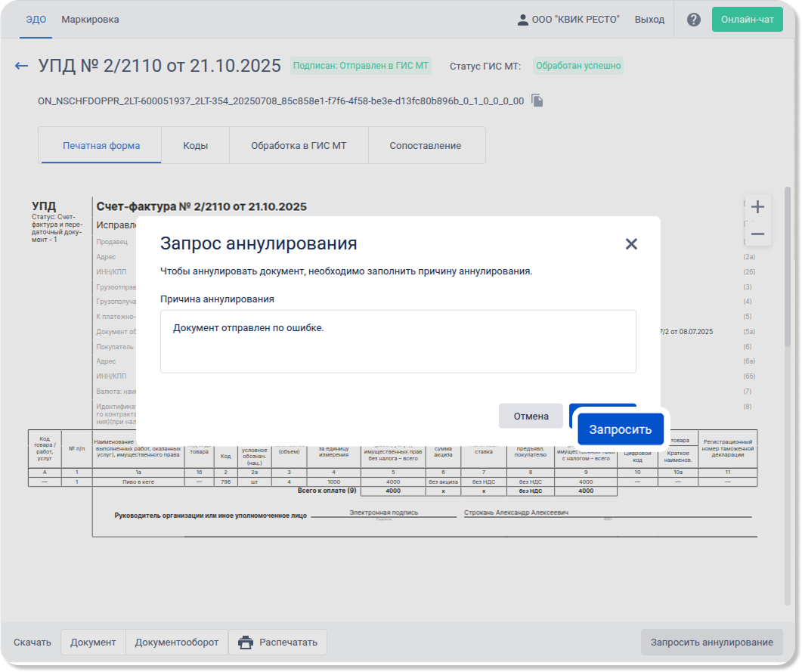802x672 pixels.
Task: Zoom in the document with plus icon
Action: click(x=757, y=207)
